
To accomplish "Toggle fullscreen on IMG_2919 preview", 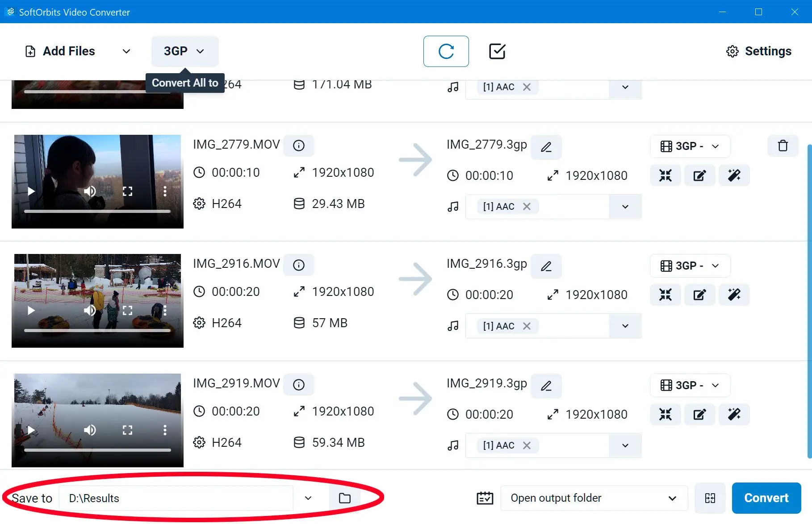I will (128, 430).
